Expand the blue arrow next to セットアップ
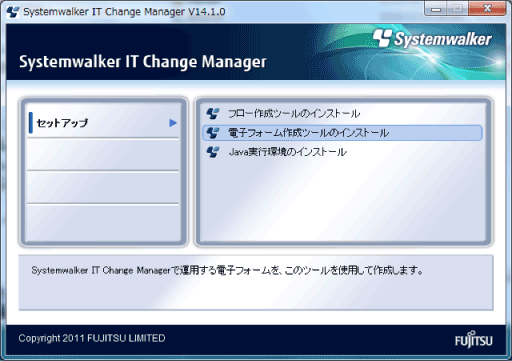This screenshot has width=512, height=361. [173, 123]
